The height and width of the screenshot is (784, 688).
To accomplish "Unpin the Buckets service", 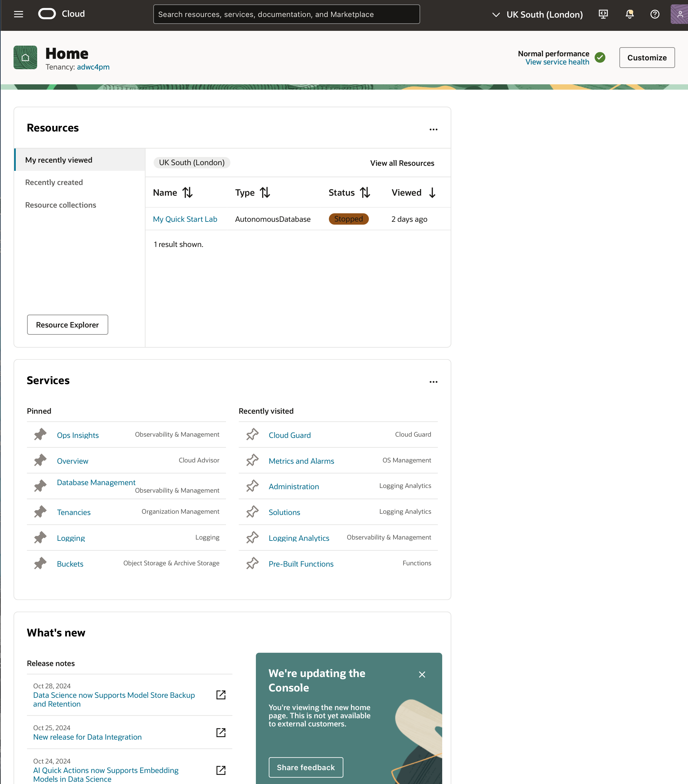I will pyautogui.click(x=40, y=563).
